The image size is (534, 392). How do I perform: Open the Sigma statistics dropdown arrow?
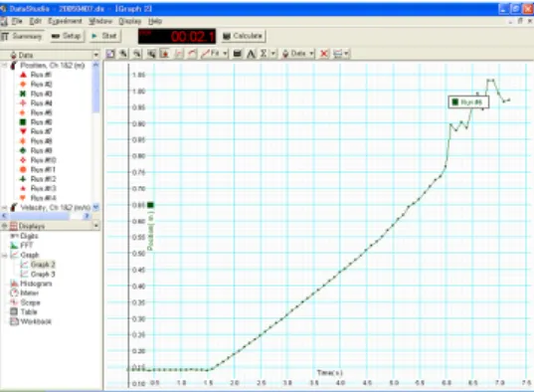[x=273, y=54]
